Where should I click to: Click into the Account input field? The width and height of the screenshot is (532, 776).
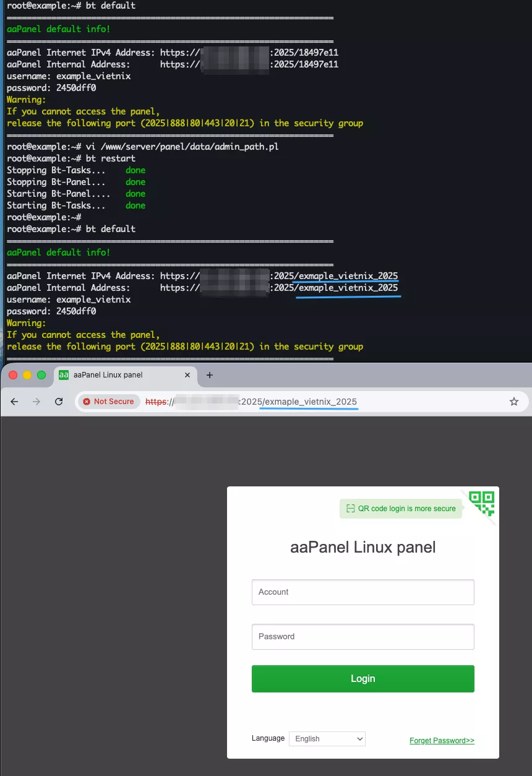tap(363, 592)
